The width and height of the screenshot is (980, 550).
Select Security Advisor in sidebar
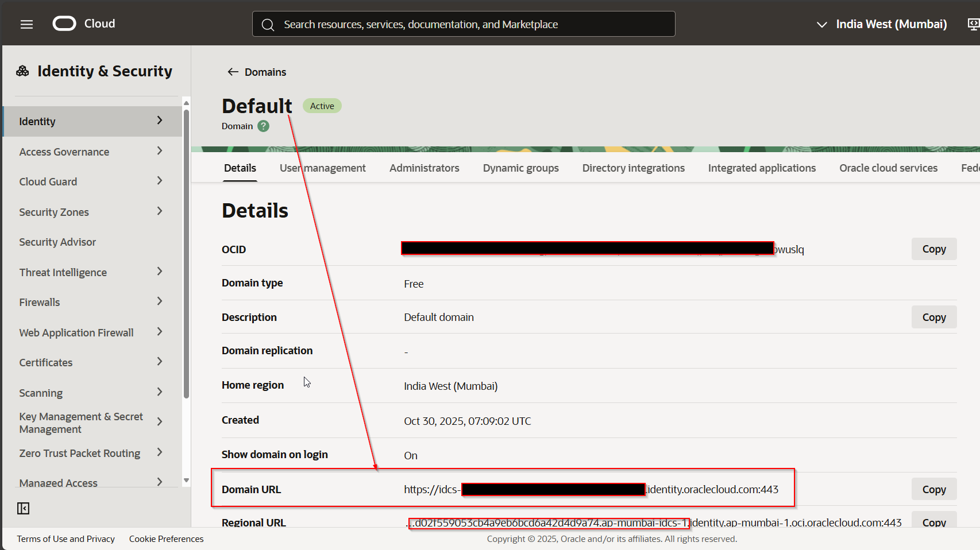[57, 242]
